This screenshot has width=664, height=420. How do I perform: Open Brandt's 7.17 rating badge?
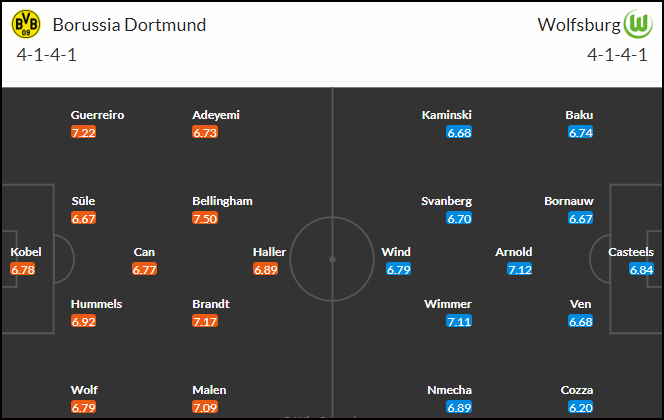205,321
